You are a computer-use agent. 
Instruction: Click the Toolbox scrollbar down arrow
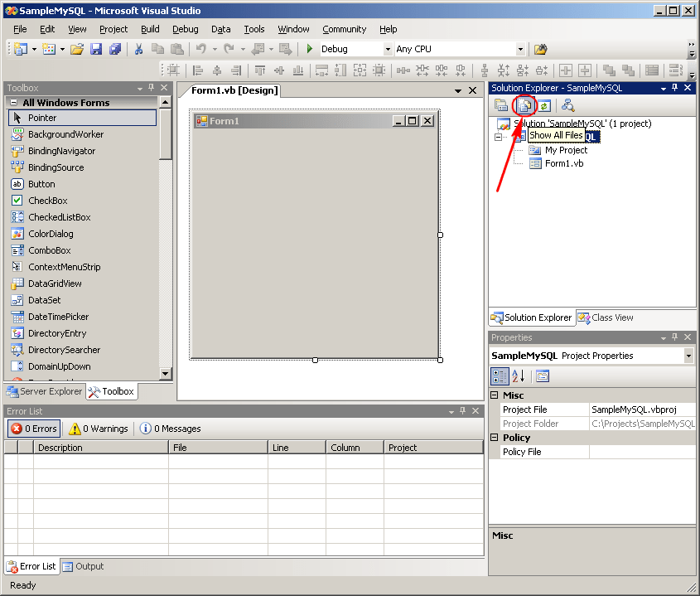click(165, 374)
